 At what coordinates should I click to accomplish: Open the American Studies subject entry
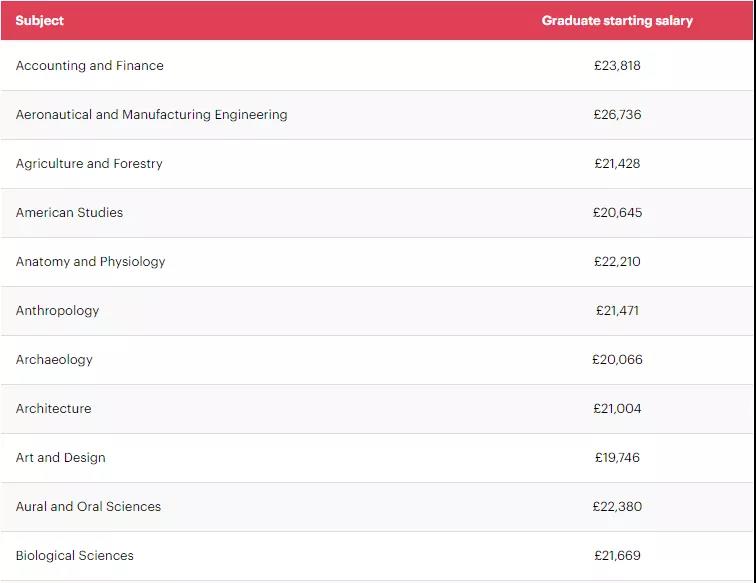(x=69, y=213)
